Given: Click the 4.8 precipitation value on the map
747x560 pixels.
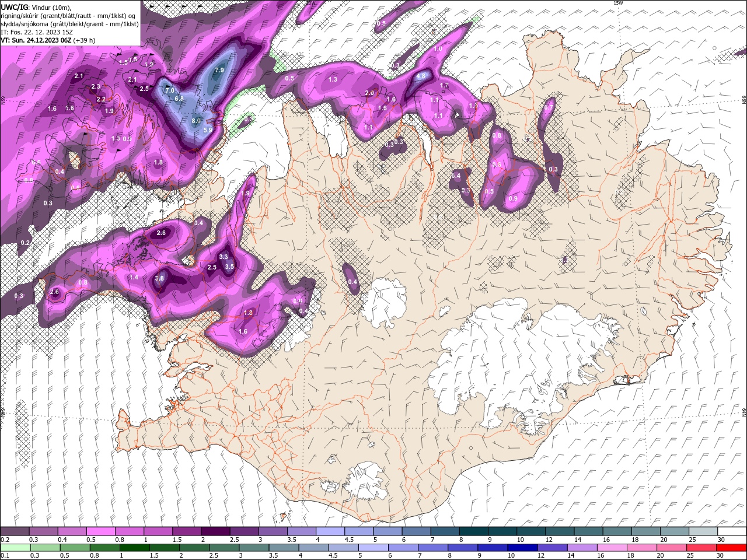Looking at the screenshot, I should (421, 76).
